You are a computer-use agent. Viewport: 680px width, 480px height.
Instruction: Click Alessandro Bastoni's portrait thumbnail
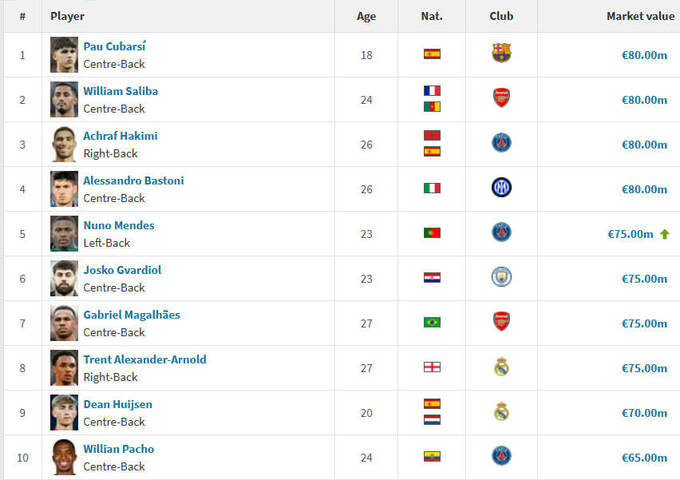pyautogui.click(x=64, y=188)
